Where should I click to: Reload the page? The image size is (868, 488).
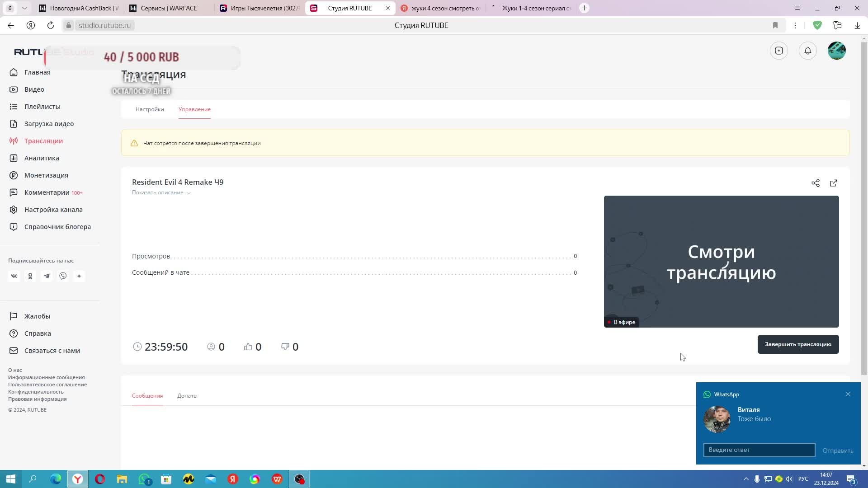51,25
